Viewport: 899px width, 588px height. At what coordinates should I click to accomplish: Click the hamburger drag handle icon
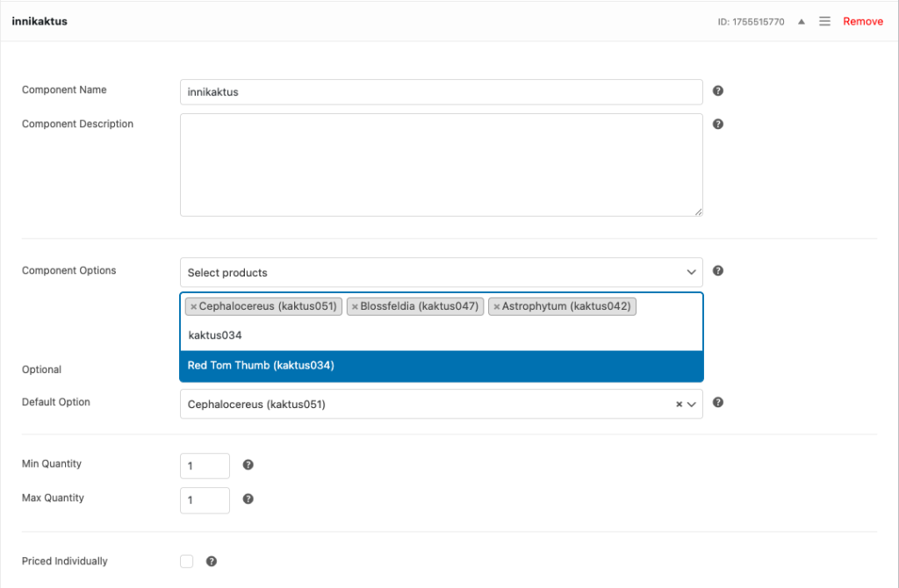click(x=825, y=21)
